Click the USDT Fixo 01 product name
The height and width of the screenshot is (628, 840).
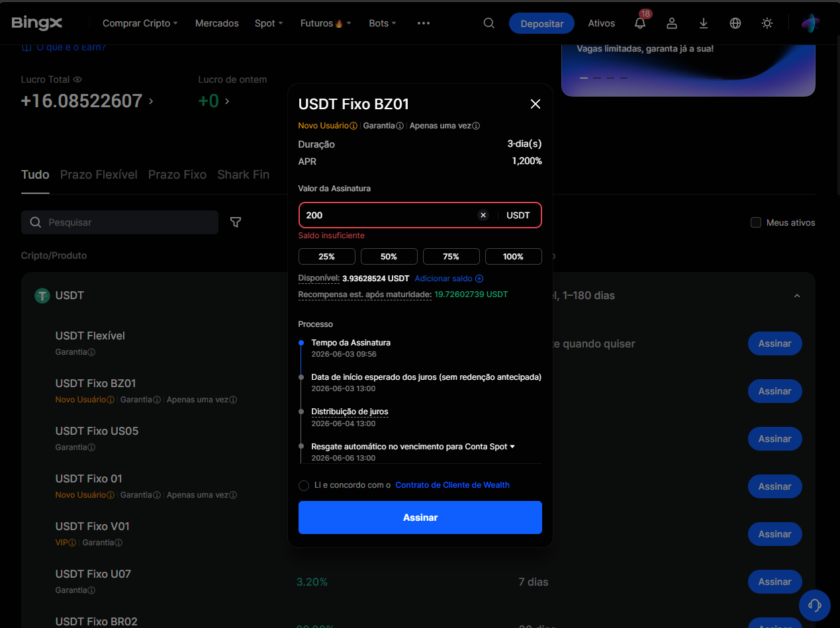click(89, 478)
